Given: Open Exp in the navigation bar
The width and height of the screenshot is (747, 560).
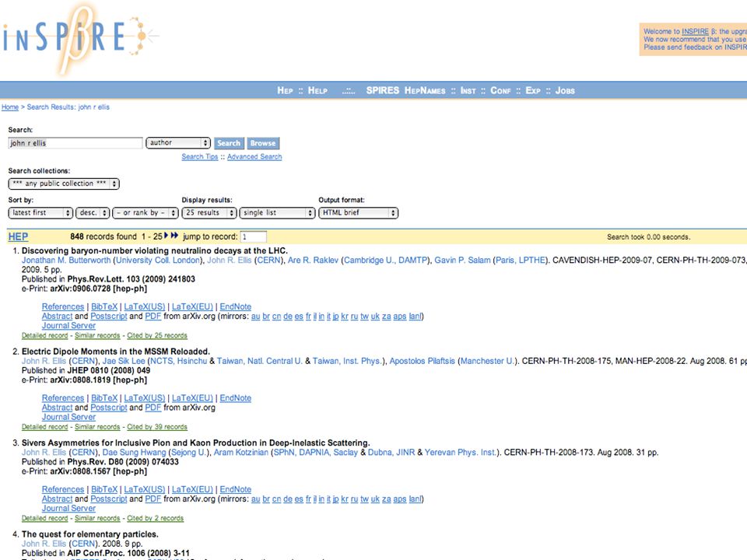Looking at the screenshot, I should pos(532,90).
